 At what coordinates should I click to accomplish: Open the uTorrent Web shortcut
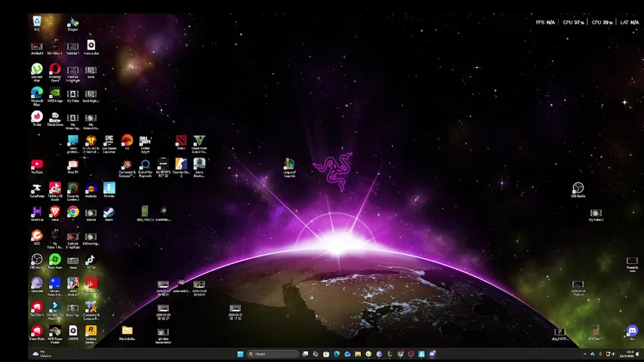[37, 72]
